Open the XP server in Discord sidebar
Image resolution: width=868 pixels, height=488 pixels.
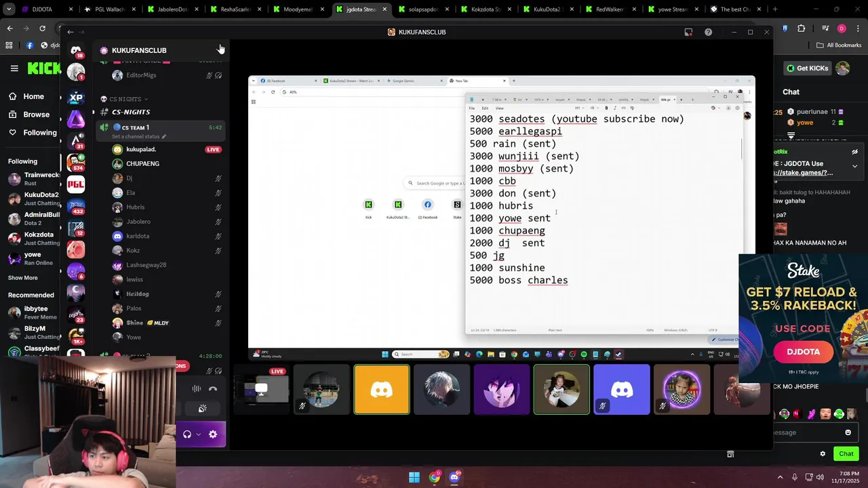[x=76, y=98]
